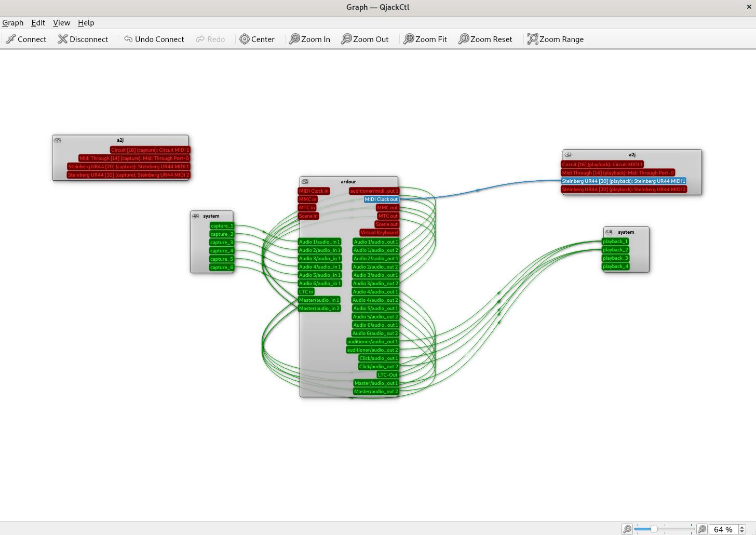Select the Audio 1/audio_in 1 port

click(320, 242)
